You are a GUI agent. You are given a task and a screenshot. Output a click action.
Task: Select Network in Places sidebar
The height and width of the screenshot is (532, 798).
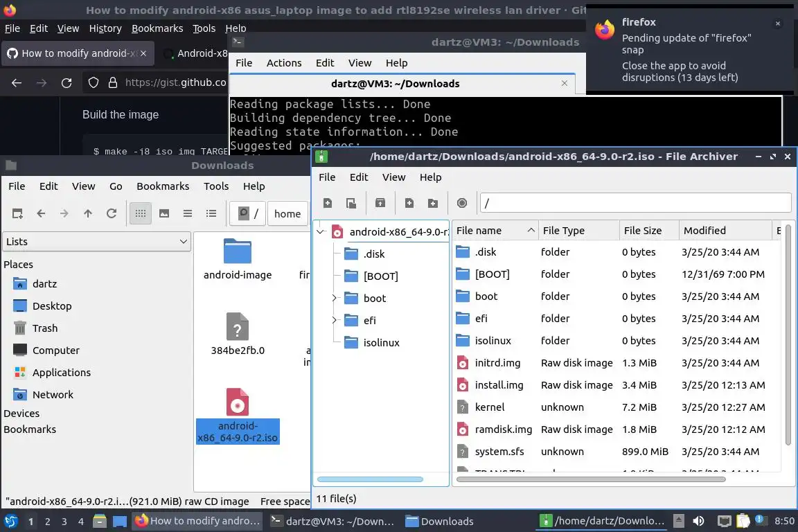(53, 395)
